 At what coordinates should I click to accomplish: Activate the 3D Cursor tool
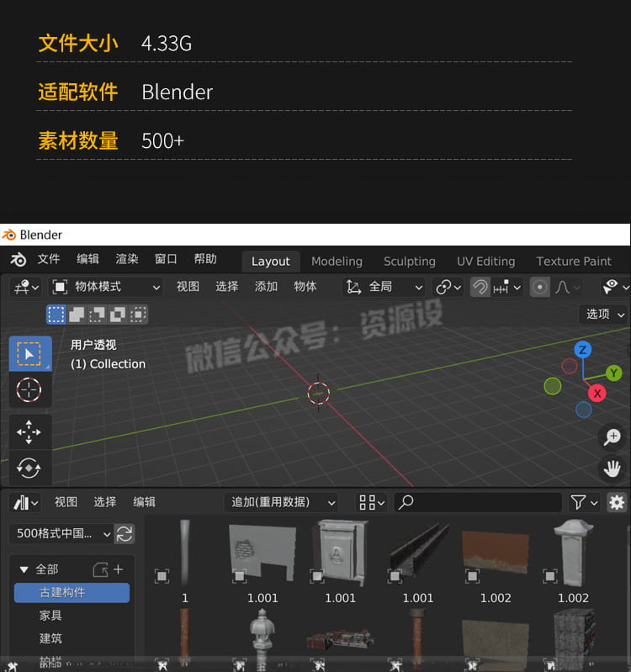[x=29, y=390]
